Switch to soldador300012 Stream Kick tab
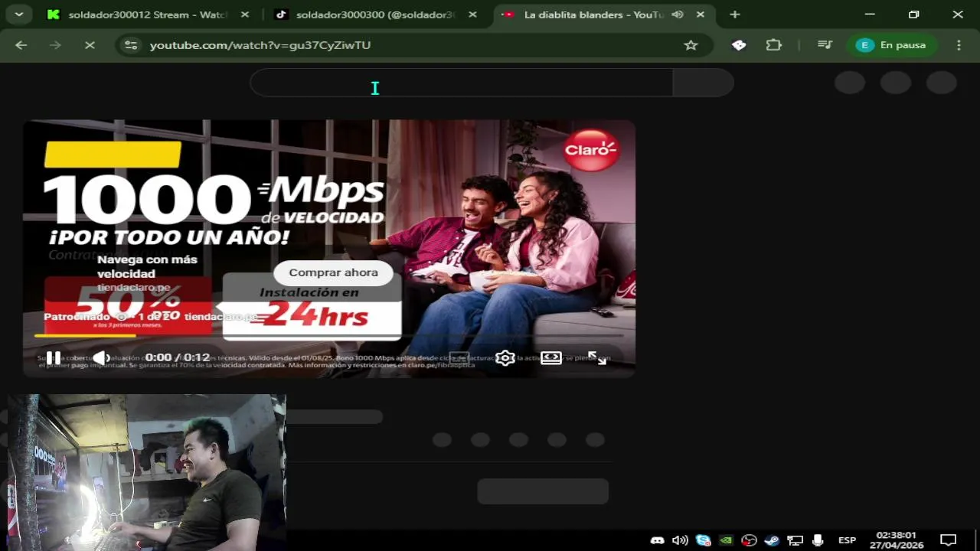Viewport: 980px width, 551px height. (x=149, y=15)
